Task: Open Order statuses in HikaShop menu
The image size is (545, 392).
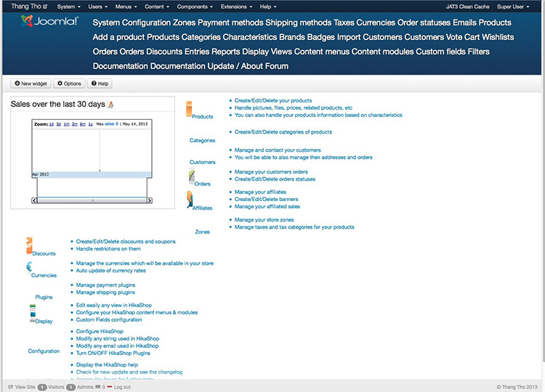Action: tap(424, 23)
